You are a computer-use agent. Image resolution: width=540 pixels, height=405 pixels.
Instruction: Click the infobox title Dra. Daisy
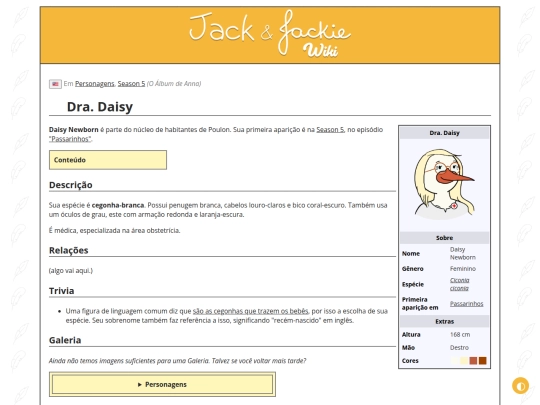pos(444,133)
